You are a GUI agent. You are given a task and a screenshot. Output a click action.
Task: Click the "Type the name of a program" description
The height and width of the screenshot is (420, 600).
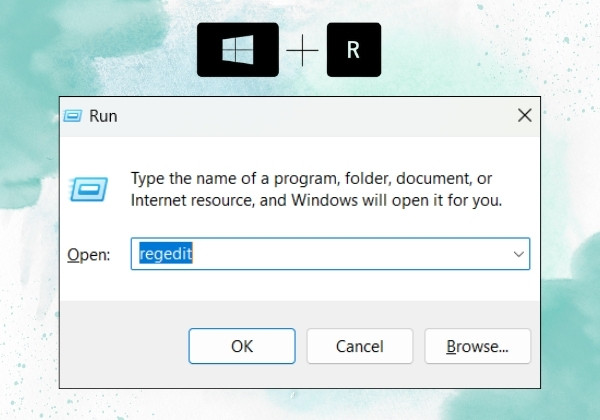point(316,189)
